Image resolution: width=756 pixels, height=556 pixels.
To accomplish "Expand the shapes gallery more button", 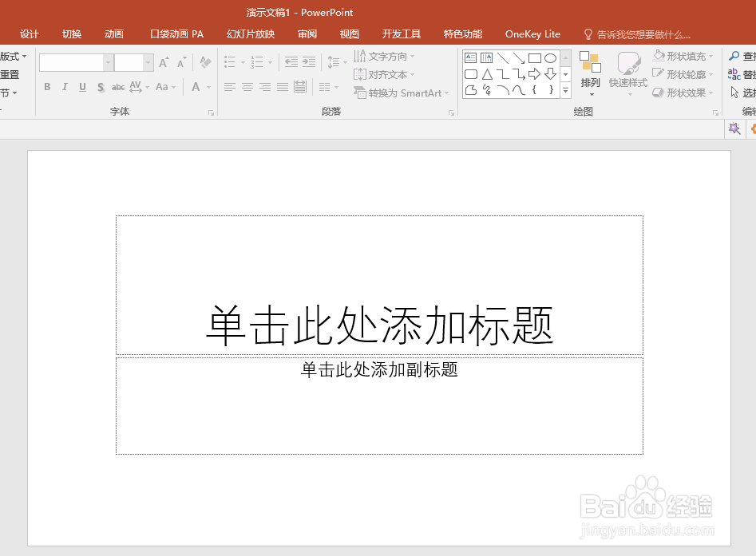I will tap(565, 90).
